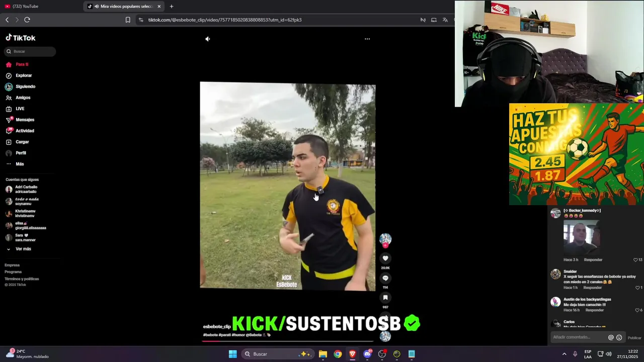Click the Buscar search field in TikTok
The width and height of the screenshot is (644, 362).
pos(30,51)
